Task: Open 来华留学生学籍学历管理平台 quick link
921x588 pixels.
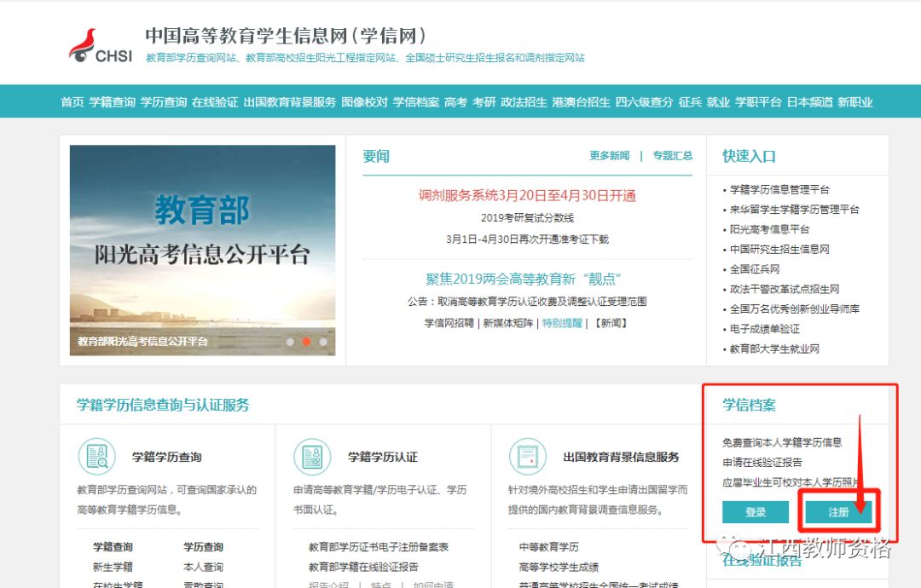Action: [x=794, y=210]
